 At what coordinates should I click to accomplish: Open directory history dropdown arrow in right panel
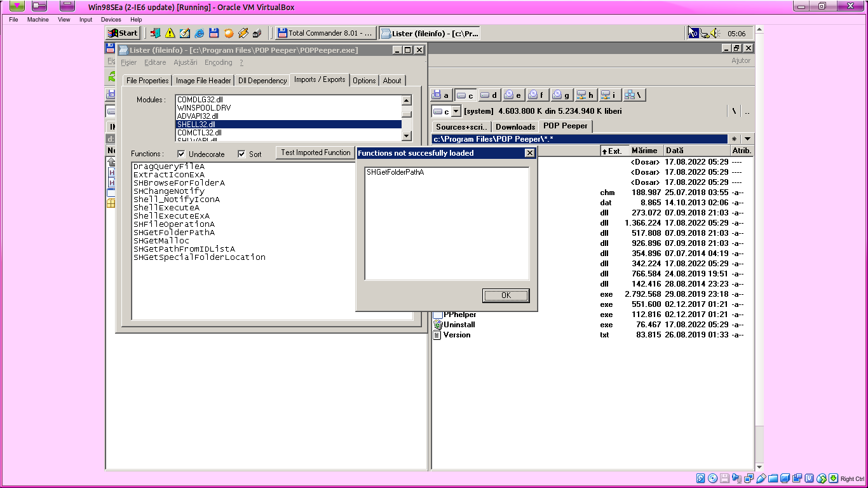click(747, 139)
